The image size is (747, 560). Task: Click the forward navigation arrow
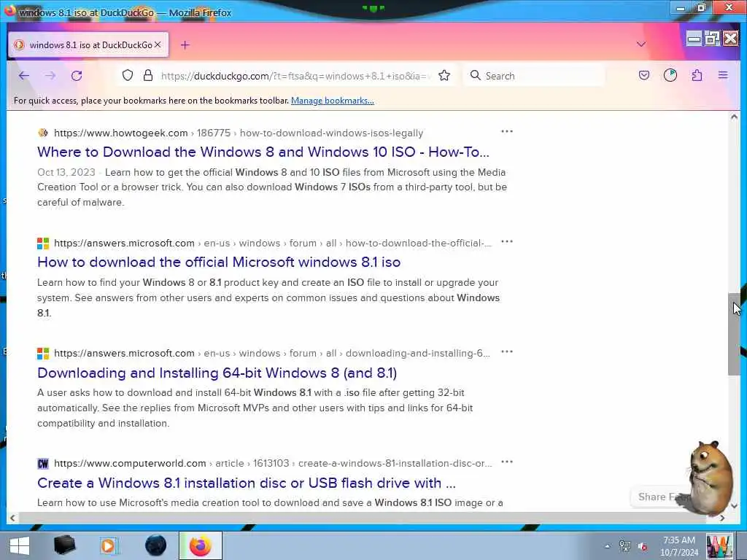[50, 76]
